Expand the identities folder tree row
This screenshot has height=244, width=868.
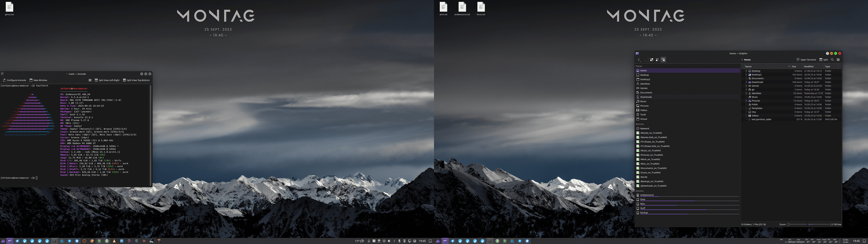[x=746, y=93]
